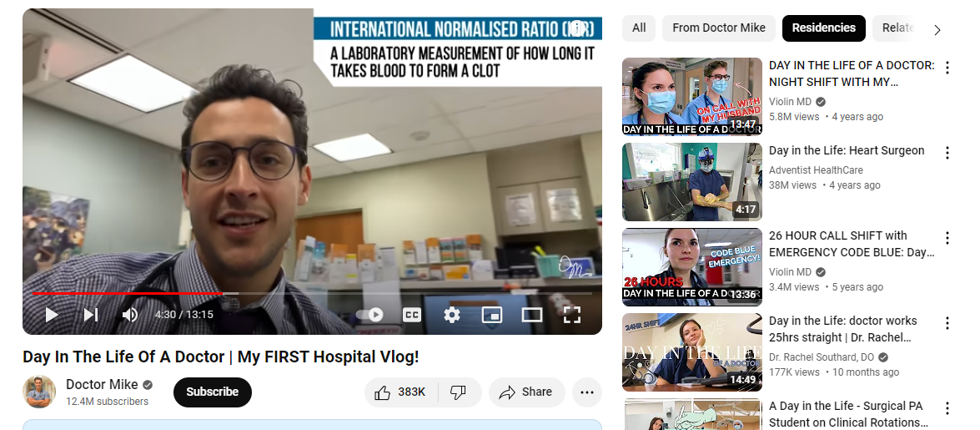Image resolution: width=980 pixels, height=430 pixels.
Task: Activate the miniplayer icon
Action: click(492, 315)
